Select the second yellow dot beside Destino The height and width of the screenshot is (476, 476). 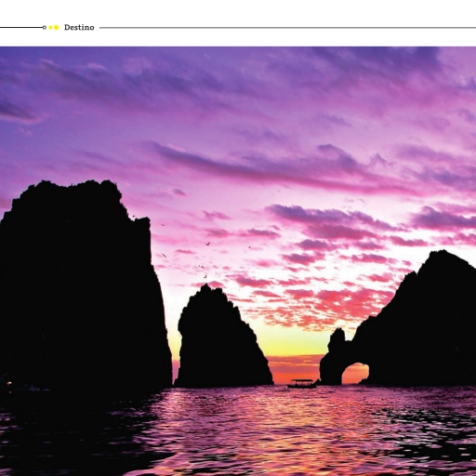56,28
